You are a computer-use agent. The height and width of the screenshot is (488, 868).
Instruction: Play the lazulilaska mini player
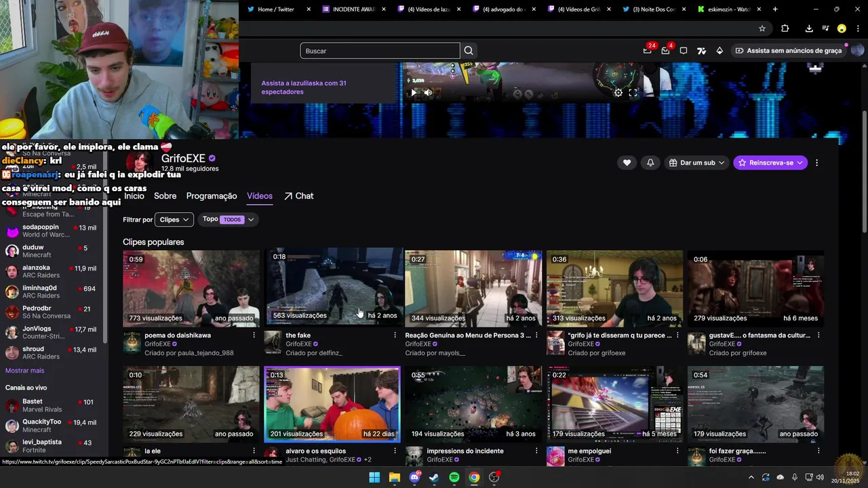click(414, 93)
